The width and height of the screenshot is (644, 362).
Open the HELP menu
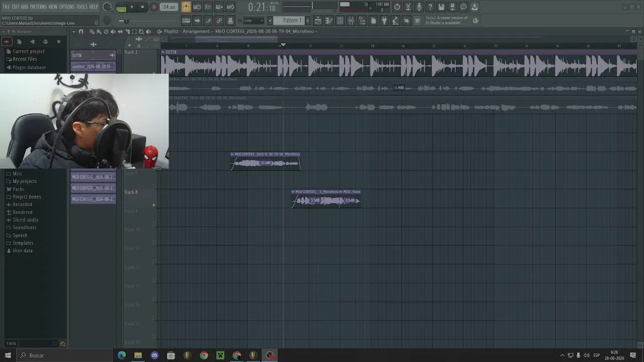point(94,7)
